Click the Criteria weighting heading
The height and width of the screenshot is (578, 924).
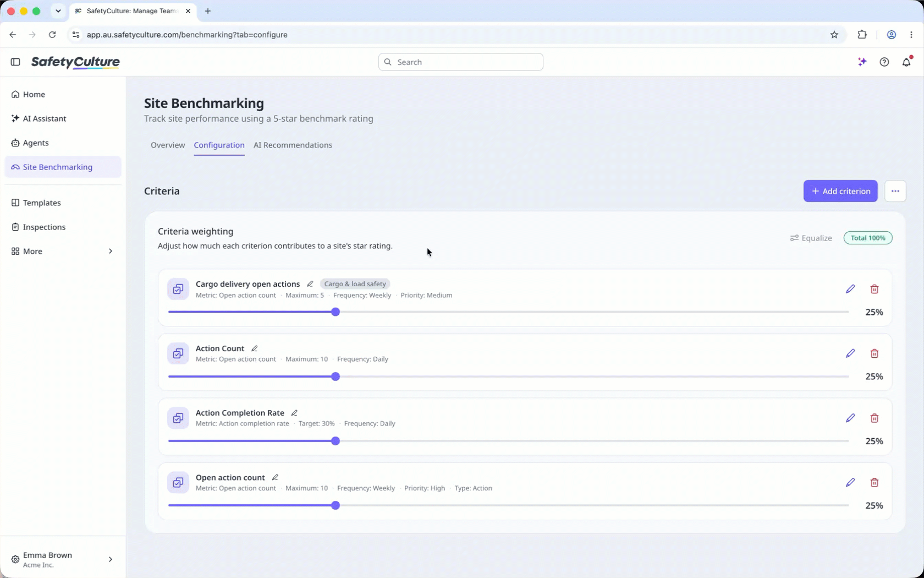195,232
